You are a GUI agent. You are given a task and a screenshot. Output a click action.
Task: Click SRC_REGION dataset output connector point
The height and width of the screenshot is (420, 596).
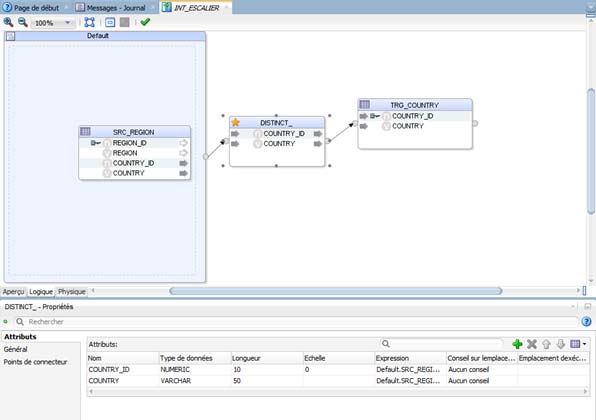click(205, 156)
